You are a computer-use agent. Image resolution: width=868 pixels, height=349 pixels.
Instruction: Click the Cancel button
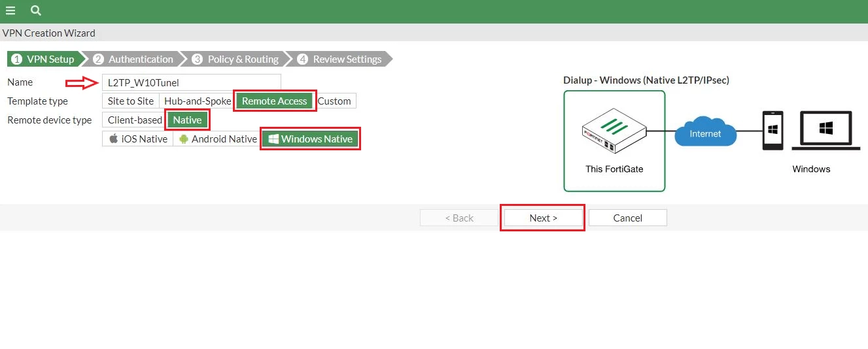point(628,218)
